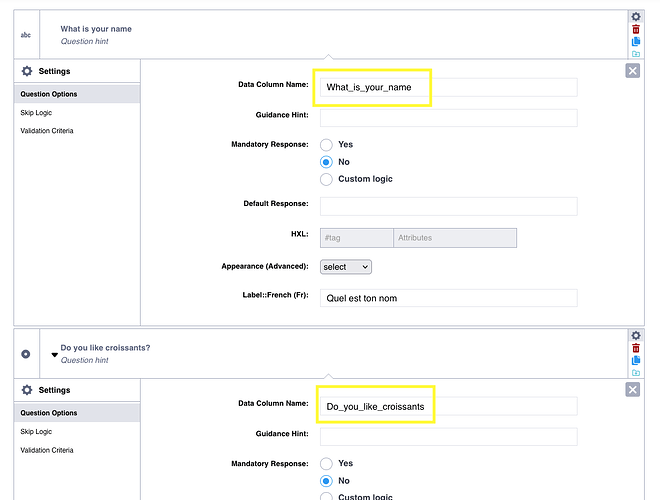Add "What is your name" question to library
The height and width of the screenshot is (500, 660).
tap(635, 54)
